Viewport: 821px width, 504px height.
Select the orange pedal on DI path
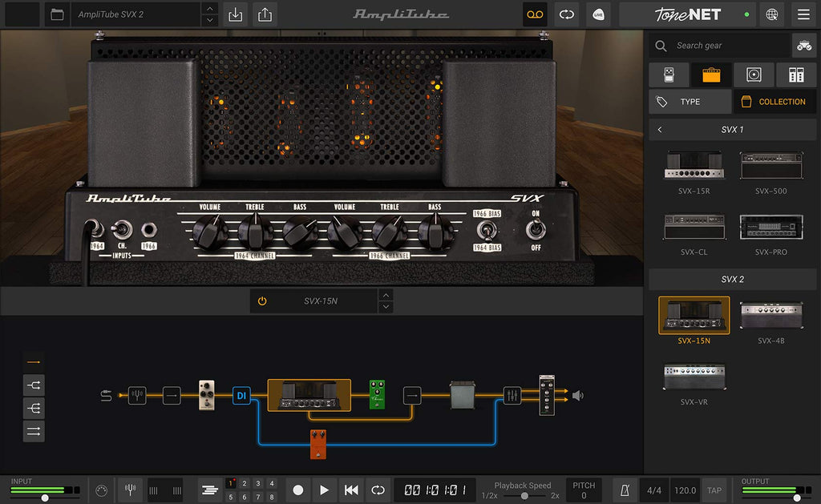[317, 444]
